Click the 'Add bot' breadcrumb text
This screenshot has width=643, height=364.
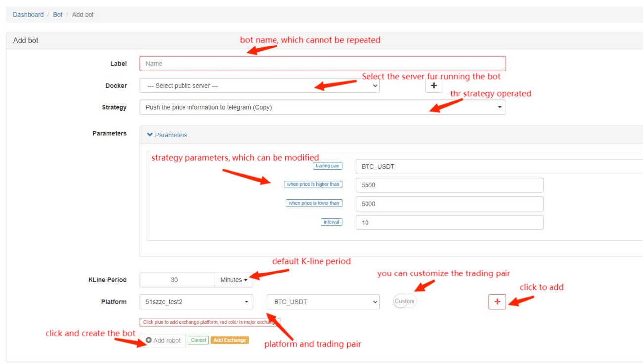coord(83,15)
